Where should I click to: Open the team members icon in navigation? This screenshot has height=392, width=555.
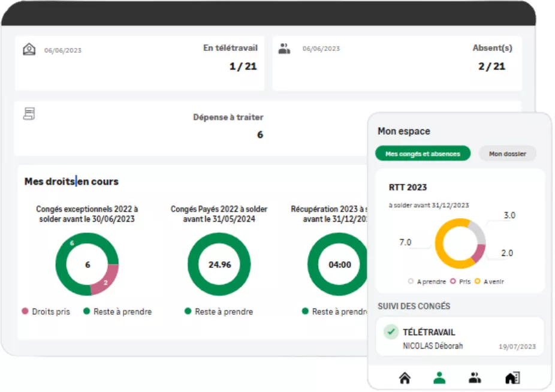pyautogui.click(x=475, y=378)
